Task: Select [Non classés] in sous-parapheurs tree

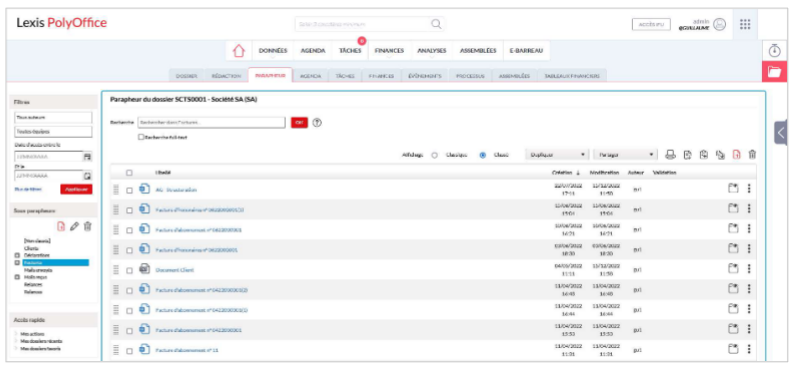Action: coord(37,241)
